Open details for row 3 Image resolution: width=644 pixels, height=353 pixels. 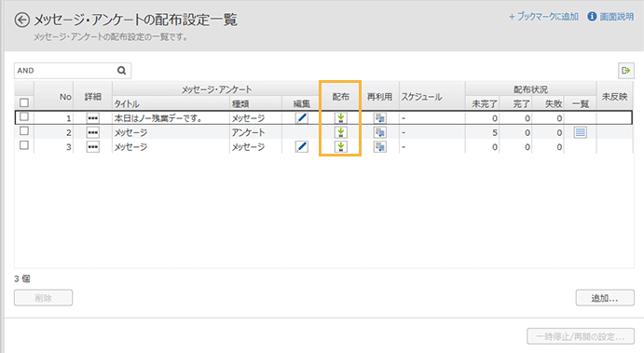pyautogui.click(x=93, y=147)
